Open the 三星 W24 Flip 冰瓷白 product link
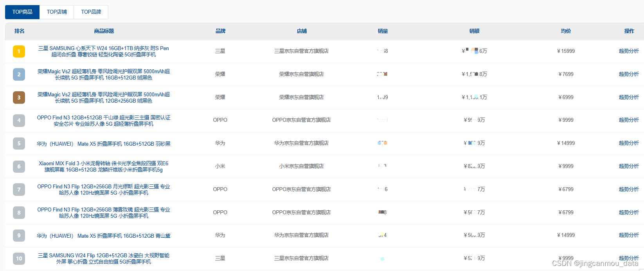 pos(104,258)
